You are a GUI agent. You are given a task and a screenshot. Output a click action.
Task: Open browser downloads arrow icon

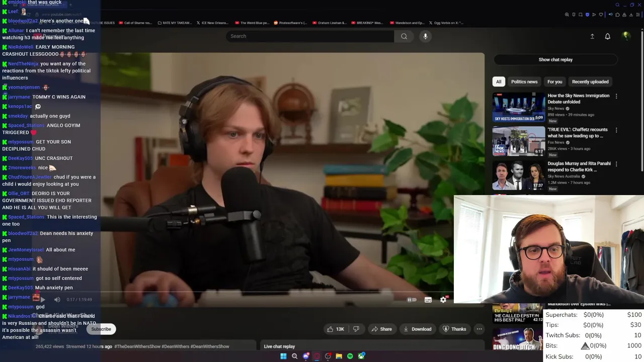tap(631, 15)
